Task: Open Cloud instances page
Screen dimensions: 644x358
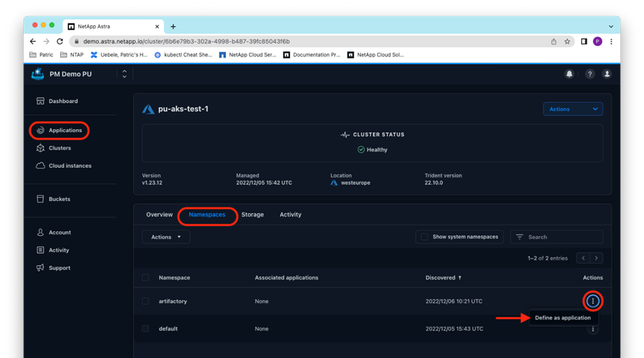Action: (x=64, y=166)
